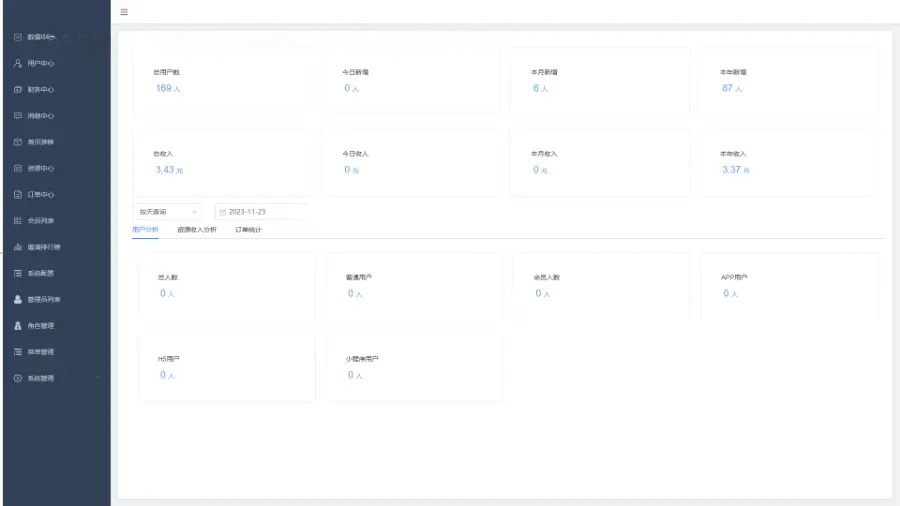The width and height of the screenshot is (900, 506).
Task: Click the 用户中心 user icon in sidebar
Action: 17,63
